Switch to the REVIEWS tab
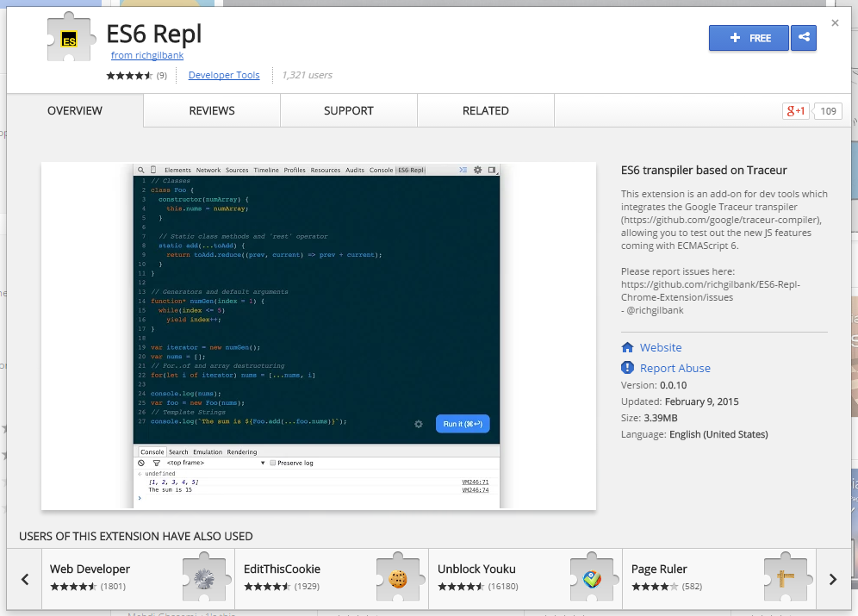 [x=212, y=110]
